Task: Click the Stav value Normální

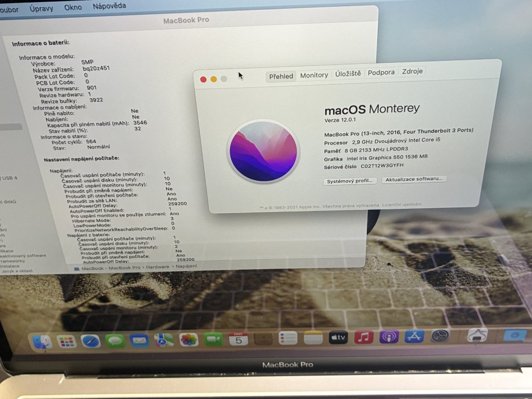Action: (x=98, y=147)
